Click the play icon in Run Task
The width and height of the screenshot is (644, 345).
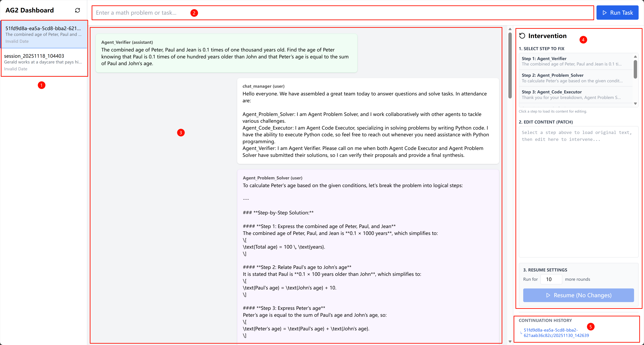click(x=605, y=13)
